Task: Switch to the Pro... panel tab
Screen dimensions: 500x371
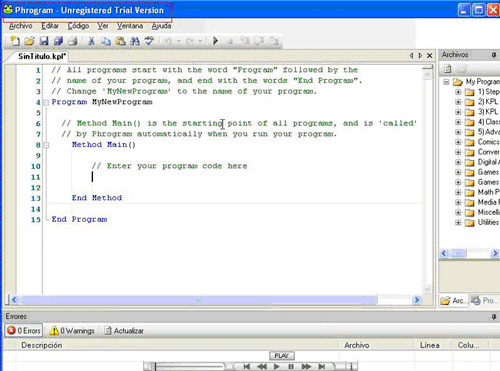Action: click(484, 301)
